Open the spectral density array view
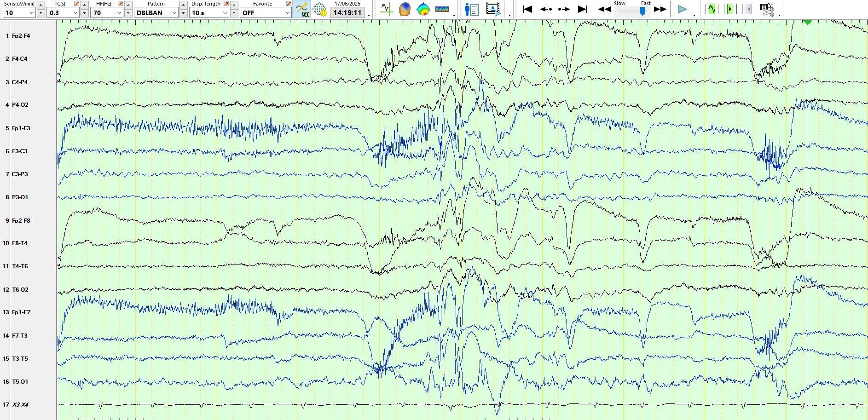The height and width of the screenshot is (420, 868). coord(442,9)
